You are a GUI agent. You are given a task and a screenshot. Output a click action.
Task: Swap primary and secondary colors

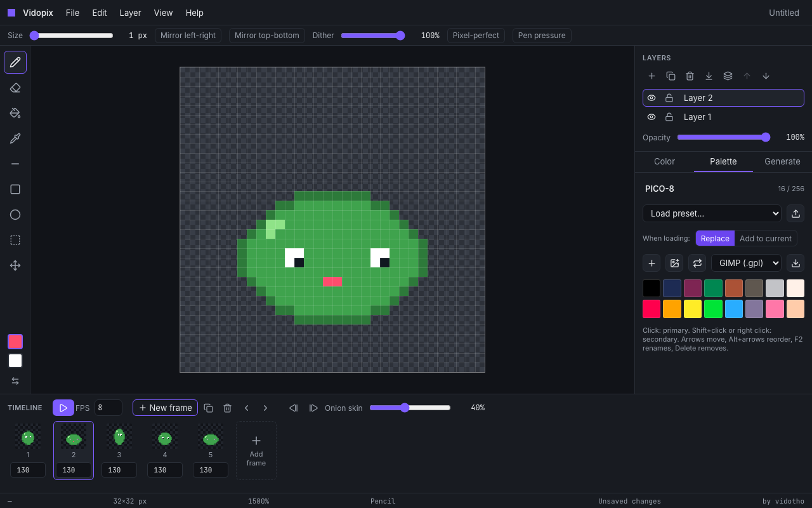pos(15,381)
